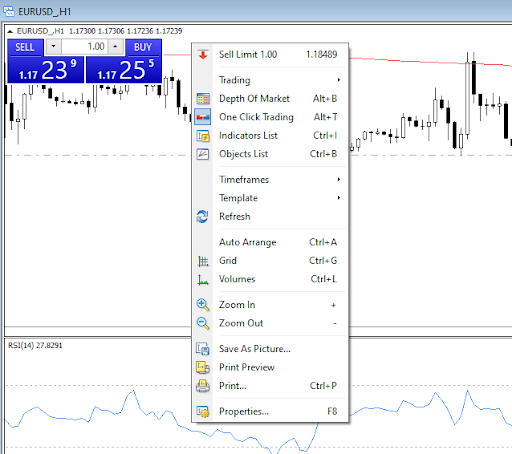Increase lot volume with up arrow
The height and width of the screenshot is (454, 512).
(115, 47)
